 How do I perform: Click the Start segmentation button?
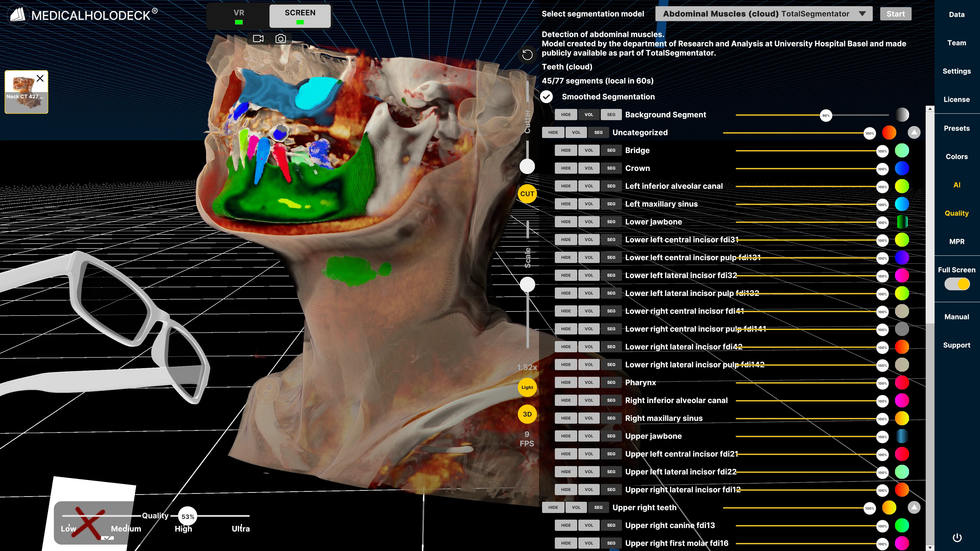pyautogui.click(x=896, y=14)
